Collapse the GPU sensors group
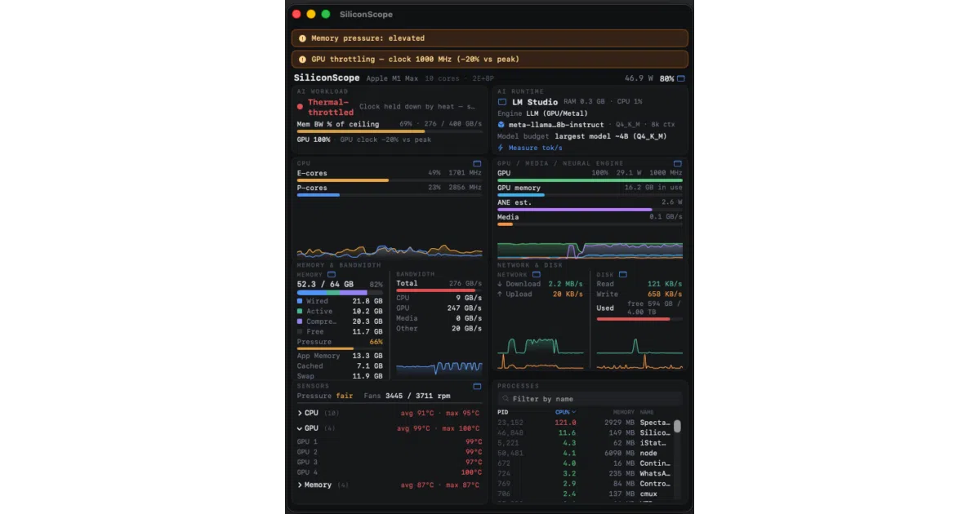The image size is (980, 514). [300, 428]
